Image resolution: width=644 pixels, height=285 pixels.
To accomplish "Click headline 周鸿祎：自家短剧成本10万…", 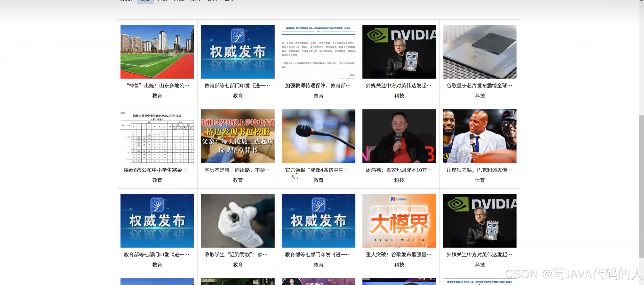I will coord(399,170).
